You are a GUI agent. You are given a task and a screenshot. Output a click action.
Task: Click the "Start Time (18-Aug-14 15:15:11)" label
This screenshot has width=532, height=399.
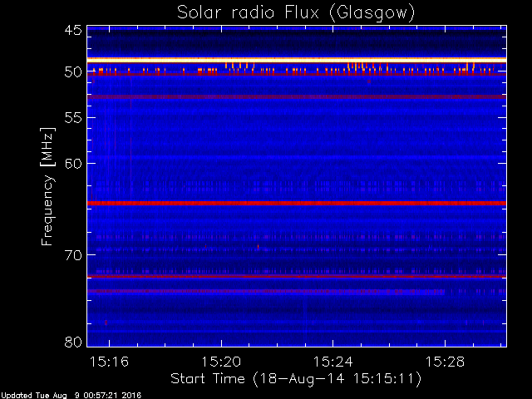pyautogui.click(x=296, y=379)
